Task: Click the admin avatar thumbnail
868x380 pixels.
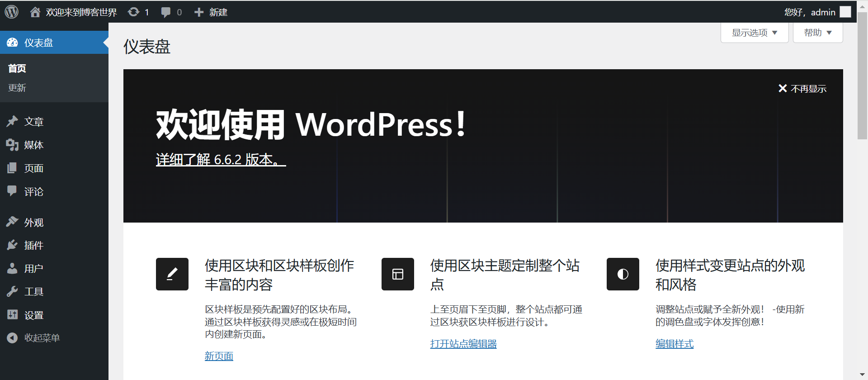Action: 845,12
